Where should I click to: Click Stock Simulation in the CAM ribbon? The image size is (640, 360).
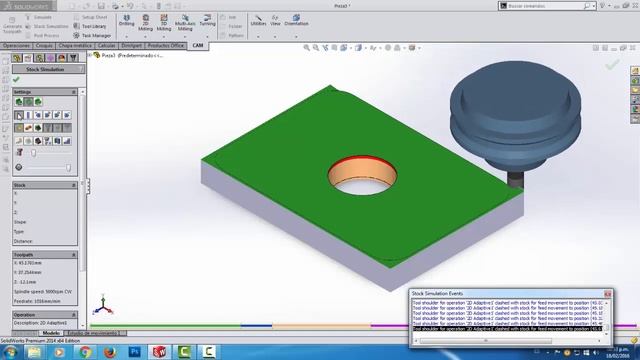(47, 26)
